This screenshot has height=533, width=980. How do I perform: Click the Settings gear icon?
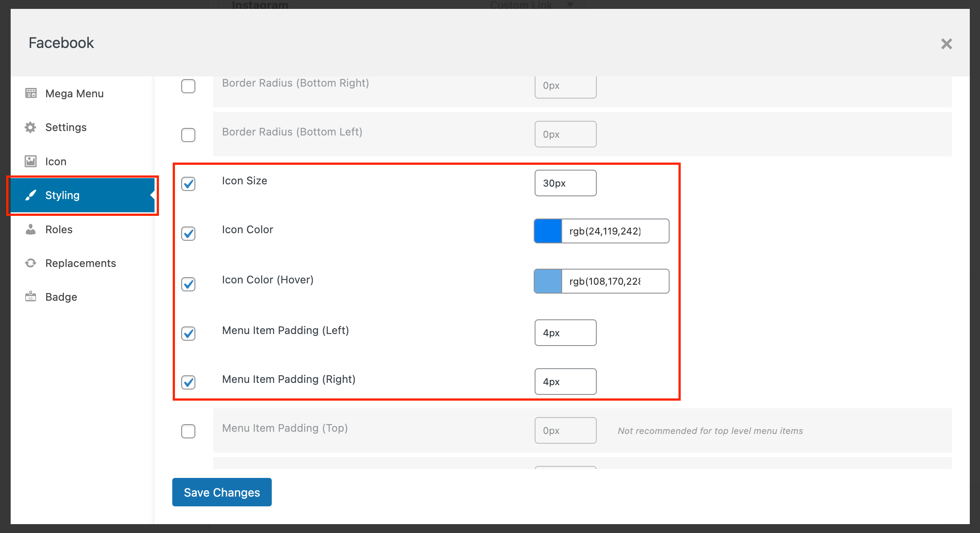tap(31, 127)
